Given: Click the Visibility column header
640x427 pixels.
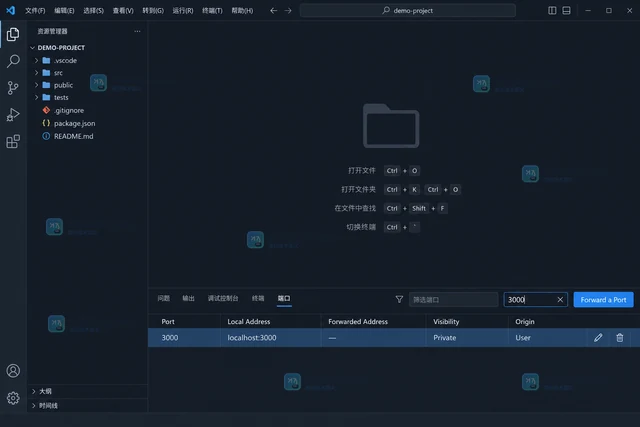Looking at the screenshot, I should pyautogui.click(x=446, y=322).
